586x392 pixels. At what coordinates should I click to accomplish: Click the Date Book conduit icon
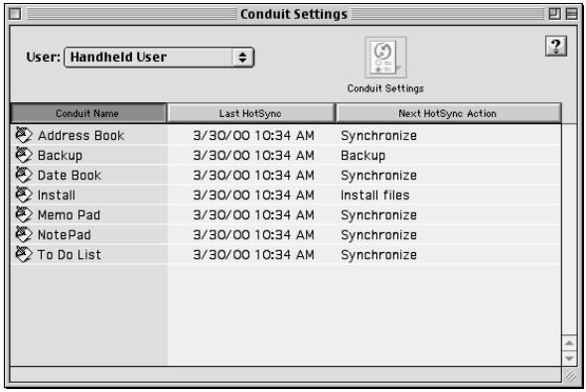(24, 175)
